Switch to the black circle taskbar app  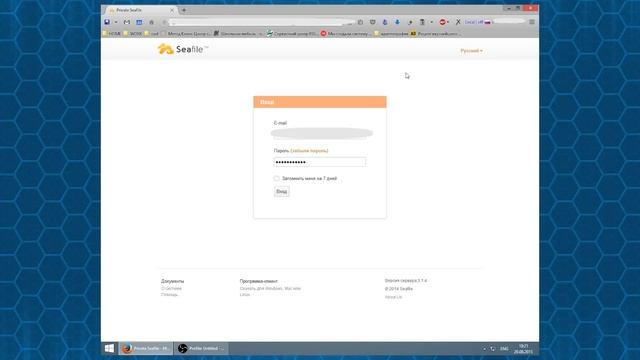[x=201, y=348]
